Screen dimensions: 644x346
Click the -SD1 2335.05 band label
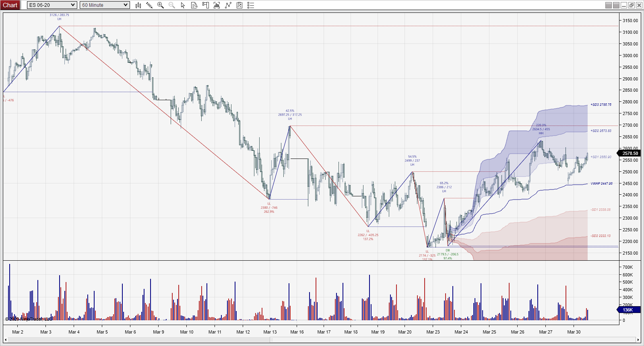601,210
